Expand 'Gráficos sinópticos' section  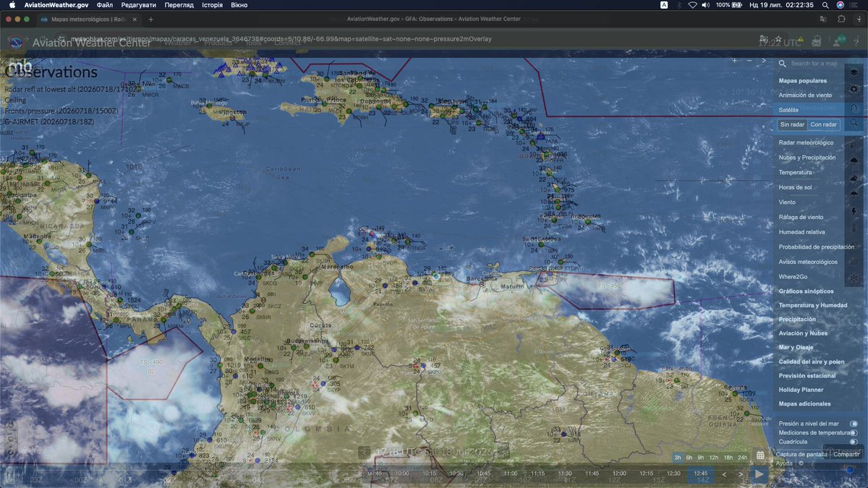(x=806, y=291)
